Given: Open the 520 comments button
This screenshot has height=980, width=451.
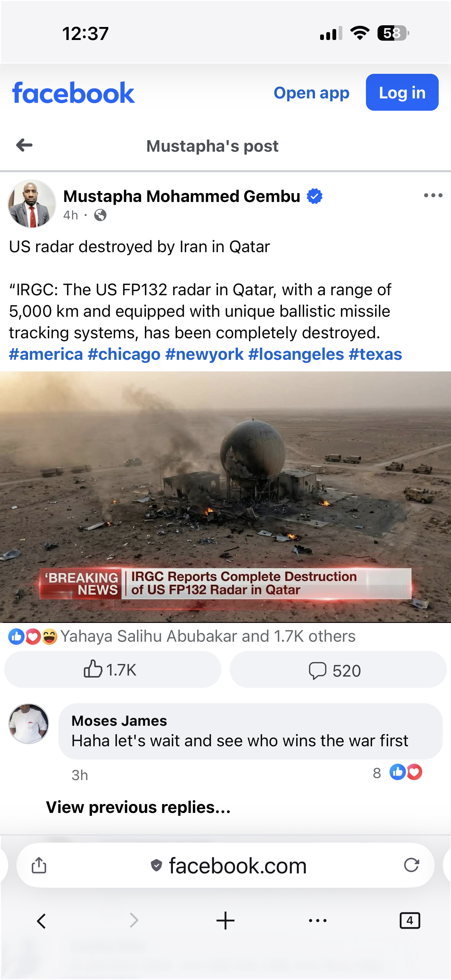Looking at the screenshot, I should coord(338,670).
